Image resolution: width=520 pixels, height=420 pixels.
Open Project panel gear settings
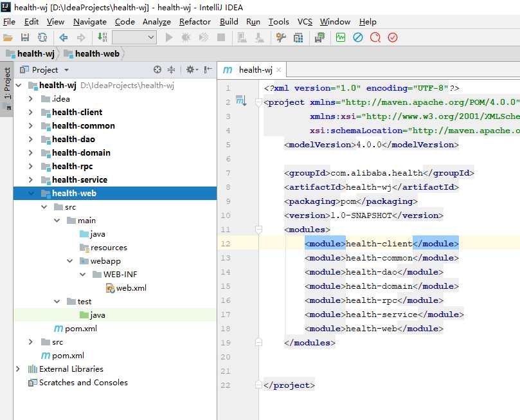tap(192, 69)
